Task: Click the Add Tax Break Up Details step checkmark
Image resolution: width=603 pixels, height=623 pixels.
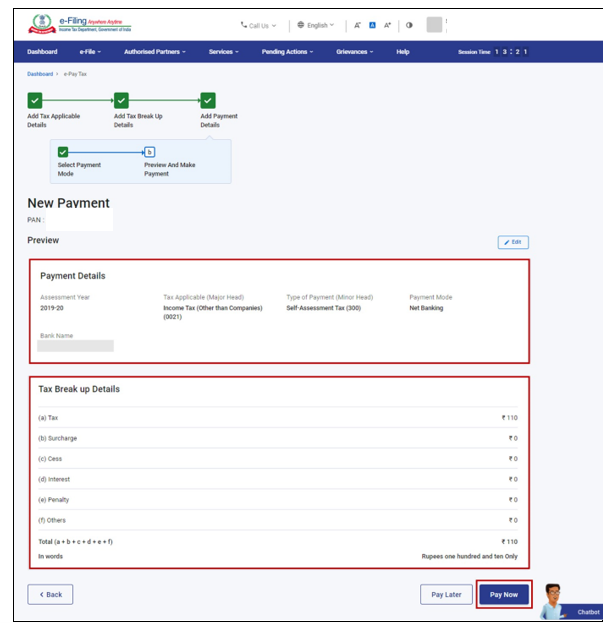Action: point(121,100)
